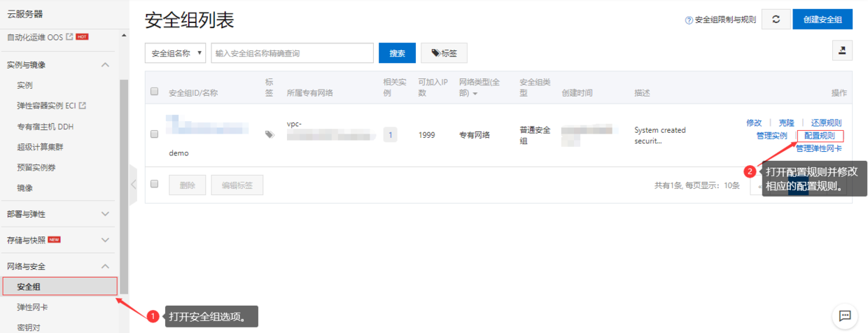The image size is (868, 333).
Task: Collapse the 网络与安全 section
Action: point(106,266)
